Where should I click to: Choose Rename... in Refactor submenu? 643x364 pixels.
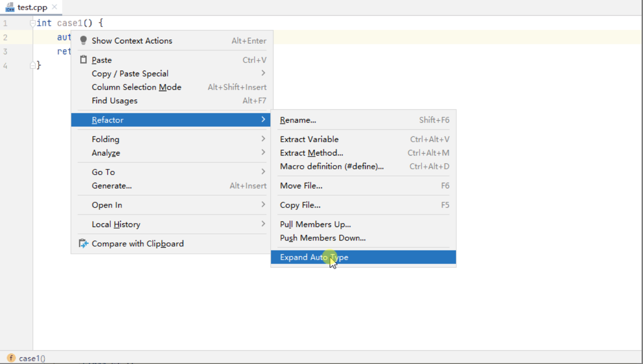coord(363,120)
